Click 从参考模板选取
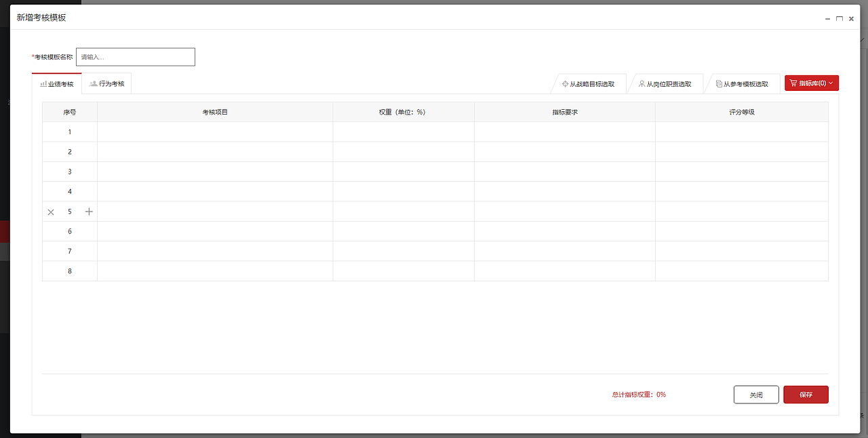 (742, 84)
